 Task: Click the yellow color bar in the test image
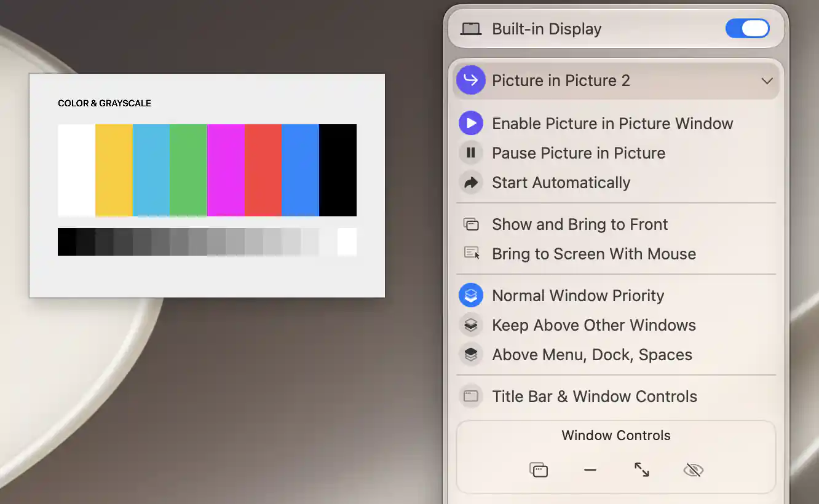[114, 170]
